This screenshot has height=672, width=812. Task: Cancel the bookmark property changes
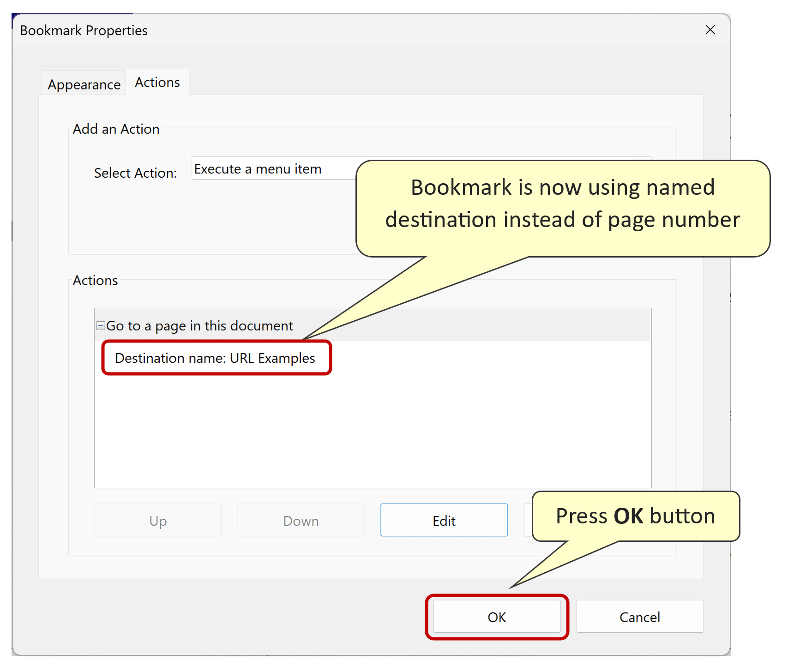(640, 617)
